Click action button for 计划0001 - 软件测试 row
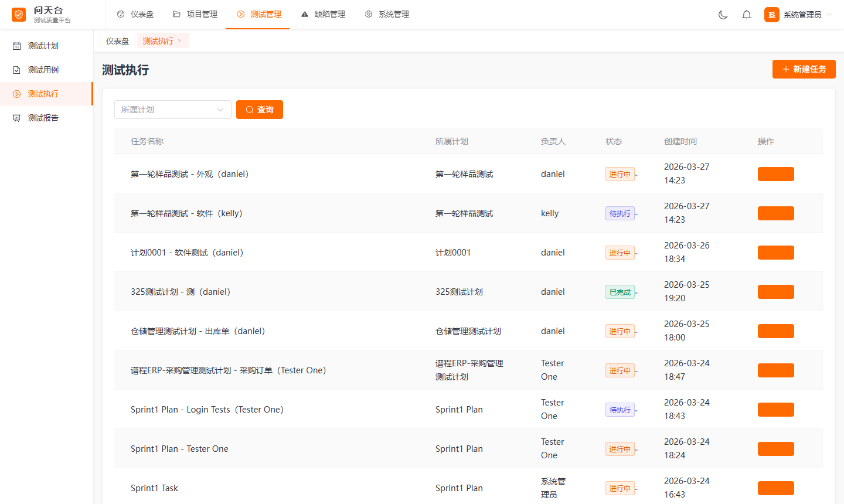Viewport: 844px width, 504px height. (776, 253)
